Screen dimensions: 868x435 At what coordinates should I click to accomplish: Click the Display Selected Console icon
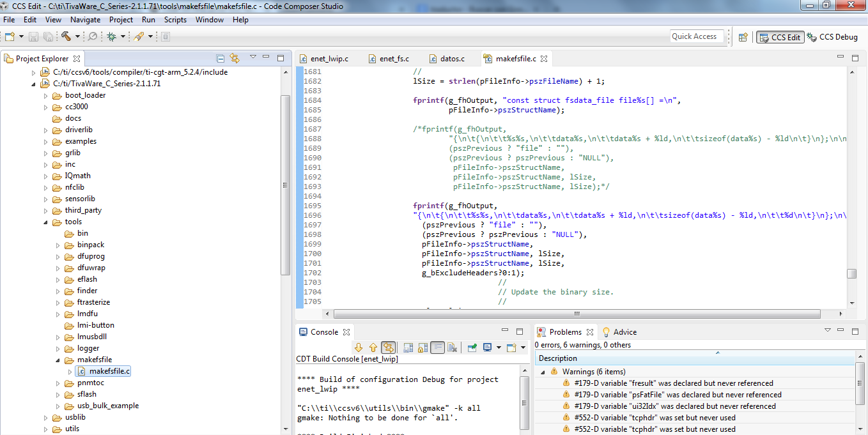click(x=488, y=347)
